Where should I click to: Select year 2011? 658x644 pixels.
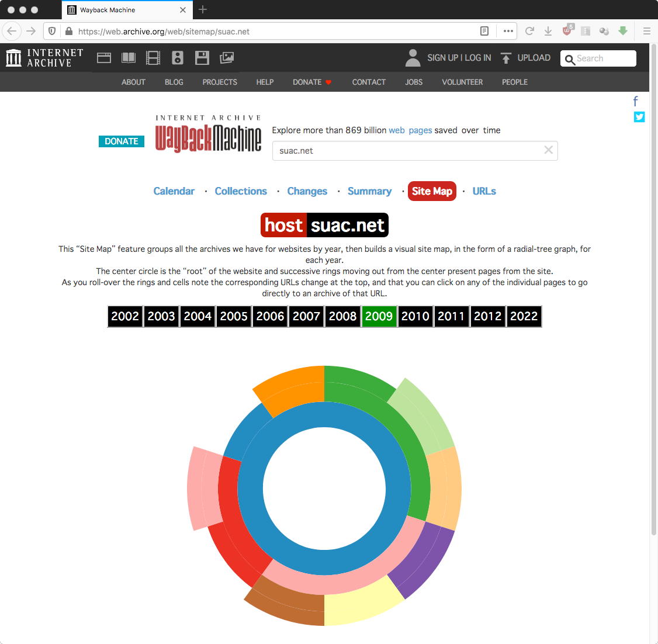pyautogui.click(x=451, y=316)
